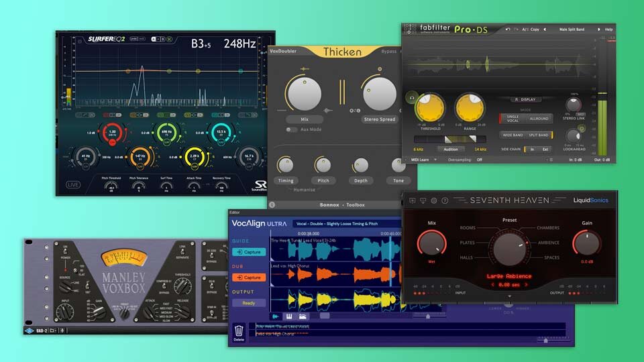Image resolution: width=644 pixels, height=362 pixels.
Task: Click previous reverb arrow in Seventh Heaven
Action: click(x=492, y=284)
